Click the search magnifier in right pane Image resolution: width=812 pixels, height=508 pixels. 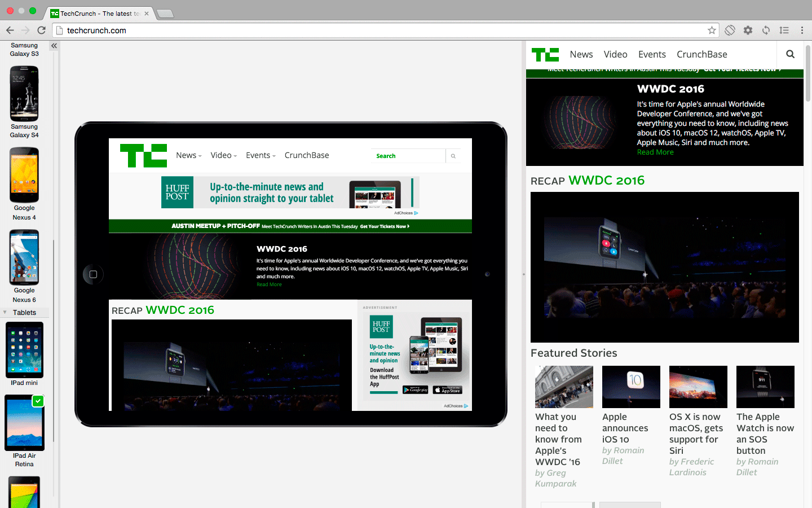(x=790, y=54)
